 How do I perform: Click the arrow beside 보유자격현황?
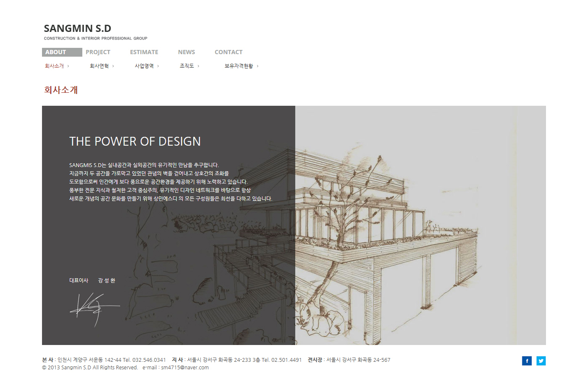(257, 66)
